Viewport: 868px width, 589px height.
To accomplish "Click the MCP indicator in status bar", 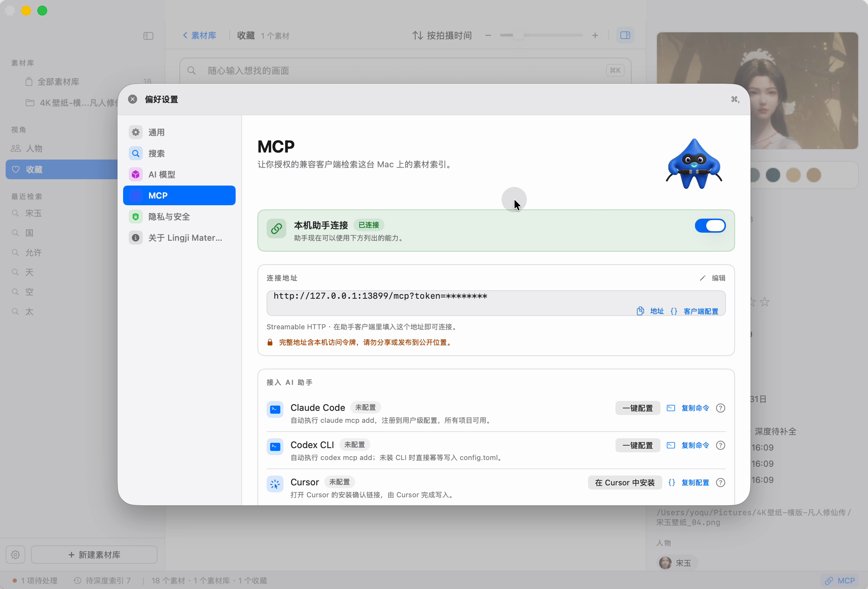I will (x=840, y=581).
